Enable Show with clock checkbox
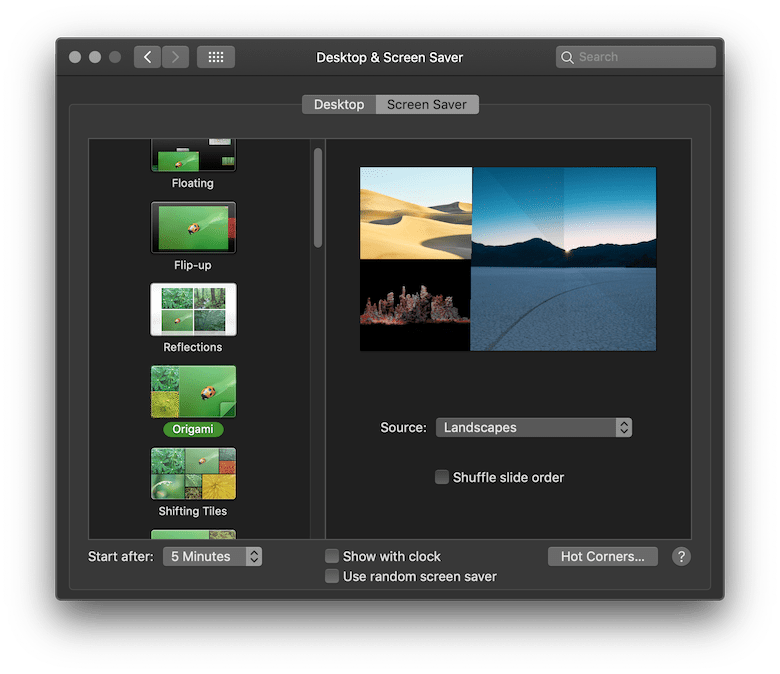Image resolution: width=780 pixels, height=674 pixels. pos(332,556)
